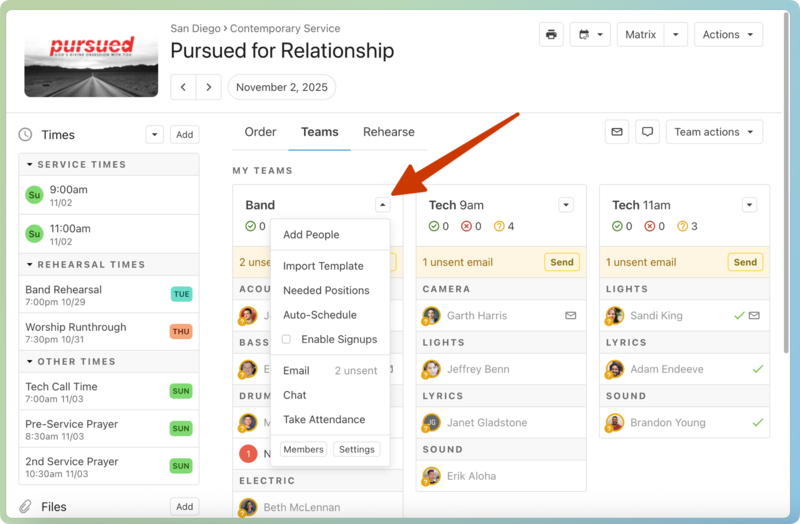Click the TUE tag on Band Rehearsal
The image size is (800, 524).
(181, 295)
